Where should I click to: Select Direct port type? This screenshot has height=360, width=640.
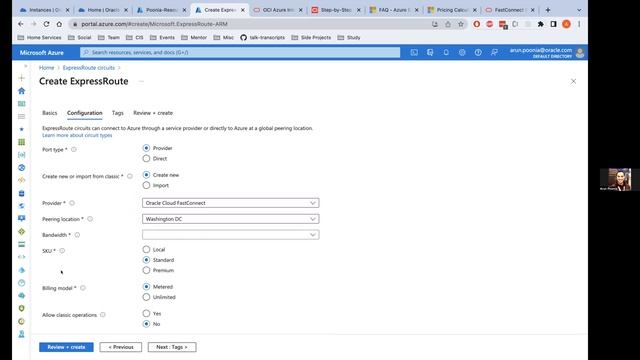(x=146, y=158)
